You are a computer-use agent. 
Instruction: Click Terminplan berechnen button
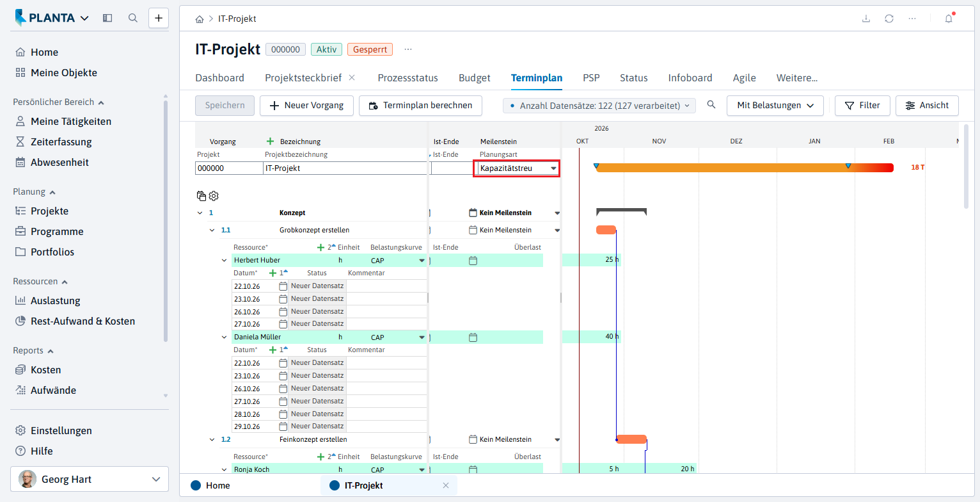click(420, 106)
